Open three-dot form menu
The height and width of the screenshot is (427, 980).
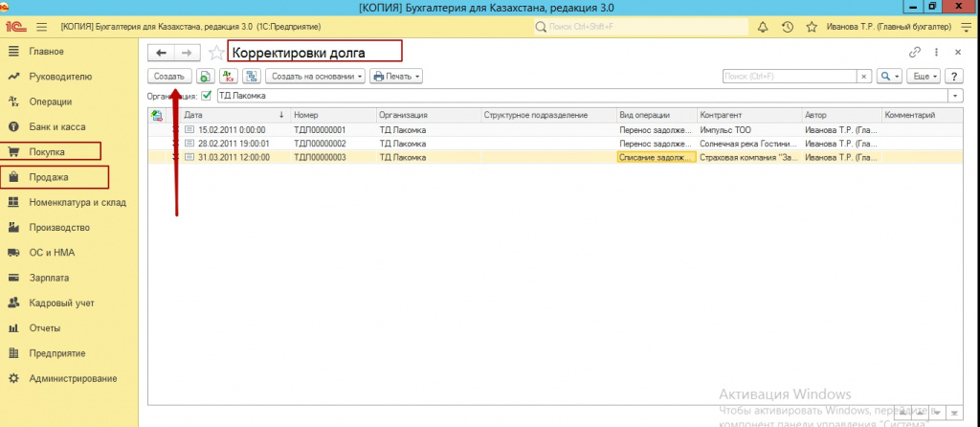coord(936,53)
